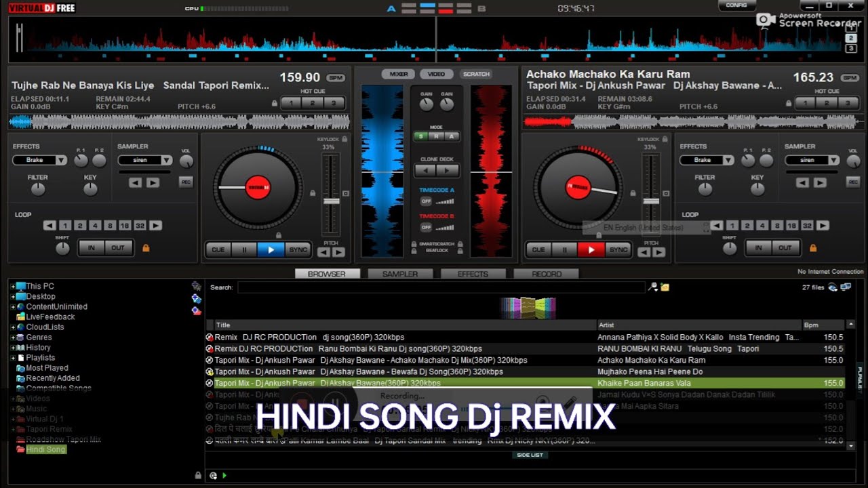Expand the ContentUnlimited tree node
This screenshot has height=488, width=868.
(13, 307)
